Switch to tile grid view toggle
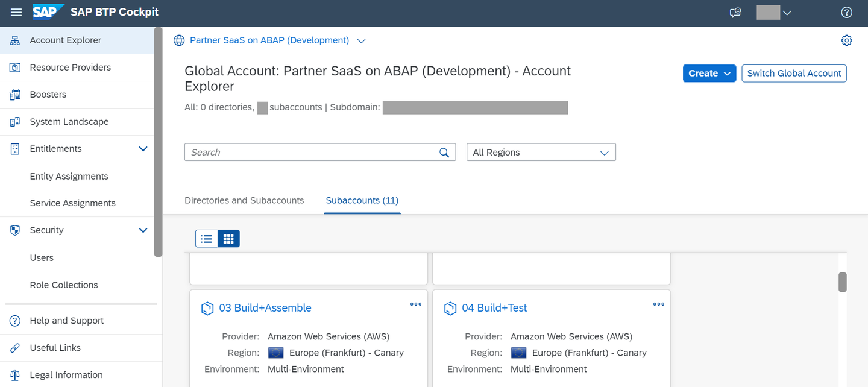The height and width of the screenshot is (387, 868). point(228,239)
